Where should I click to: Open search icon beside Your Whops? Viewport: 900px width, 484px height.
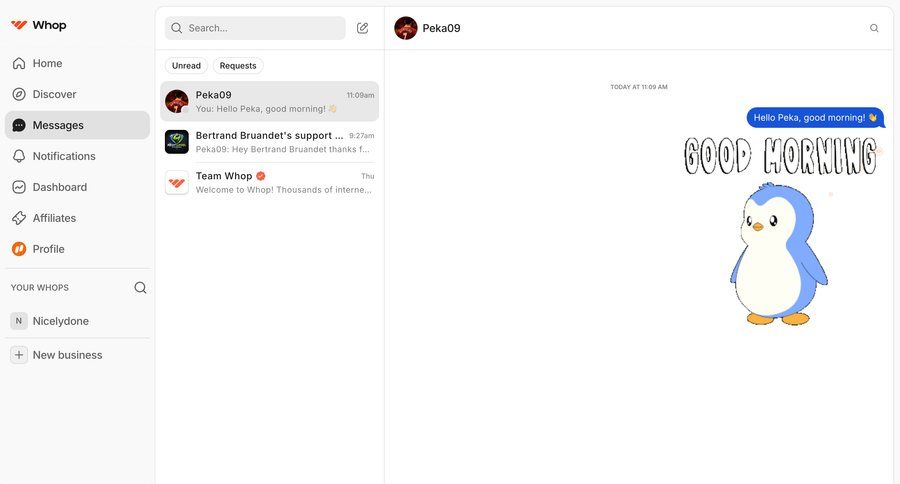coord(140,288)
